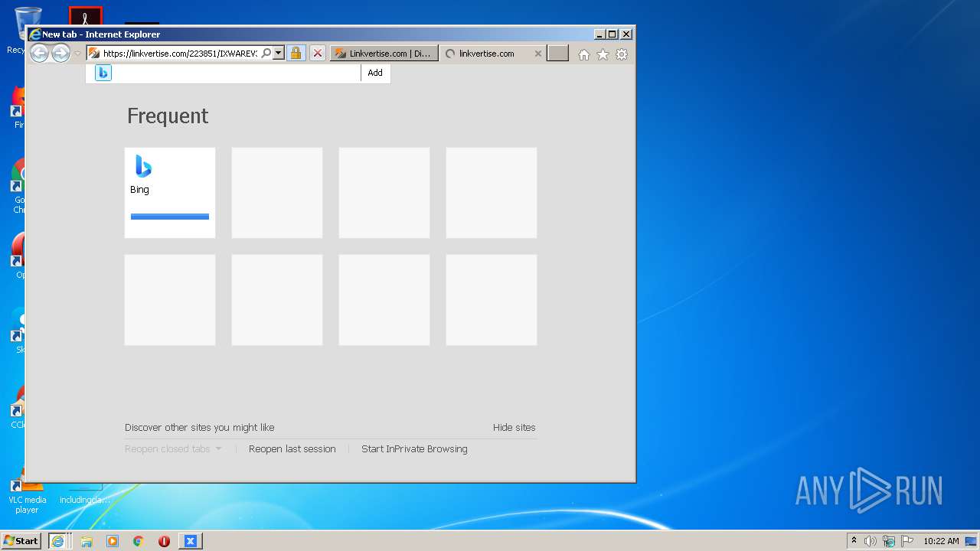Expand Reopen closed tabs dropdown
The image size is (980, 551).
173,449
